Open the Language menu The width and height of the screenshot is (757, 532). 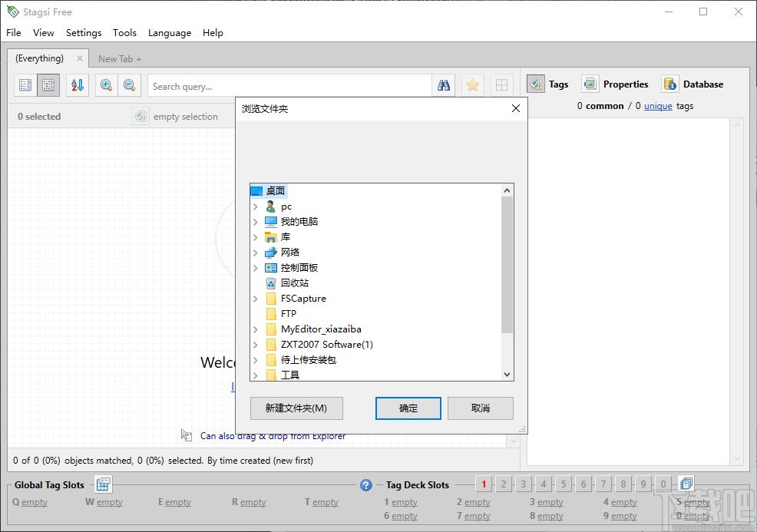pos(170,33)
